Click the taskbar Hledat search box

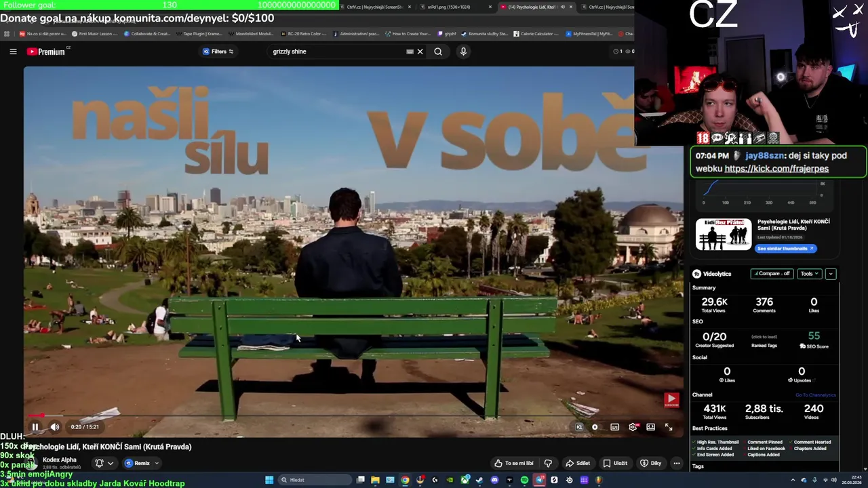tap(313, 480)
